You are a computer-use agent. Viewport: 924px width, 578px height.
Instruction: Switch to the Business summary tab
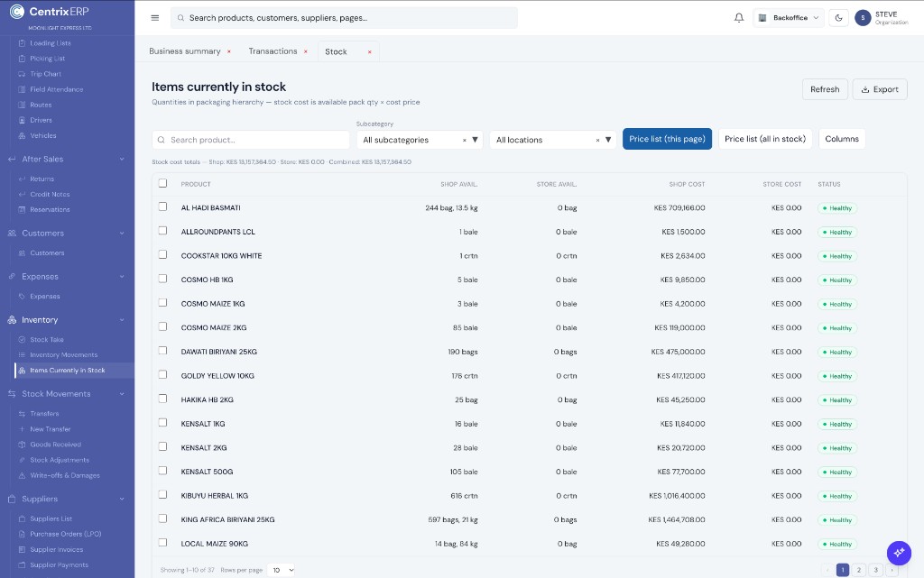click(x=184, y=51)
